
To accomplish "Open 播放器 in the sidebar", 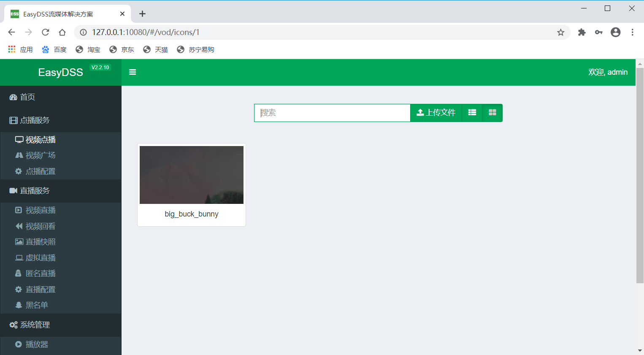I will 61,344.
